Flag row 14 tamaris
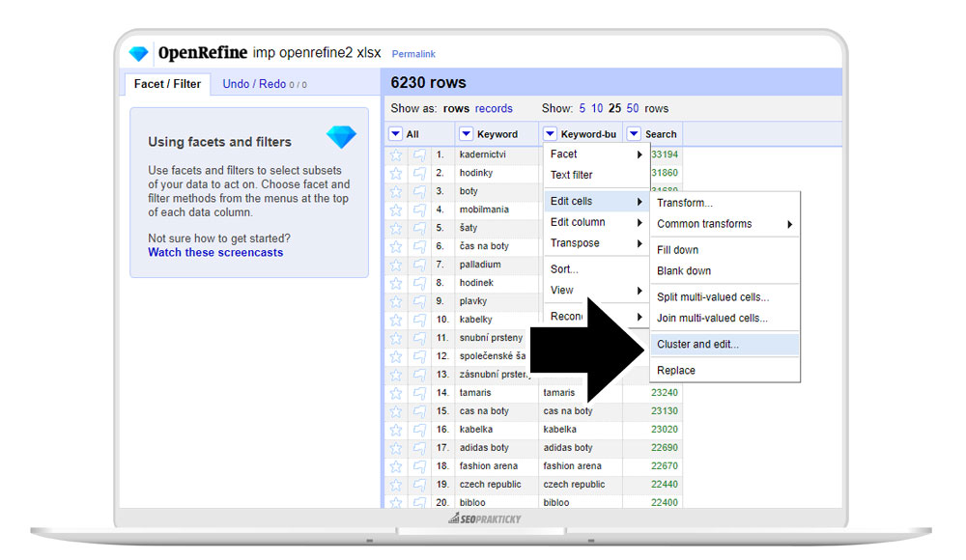 pyautogui.click(x=419, y=393)
